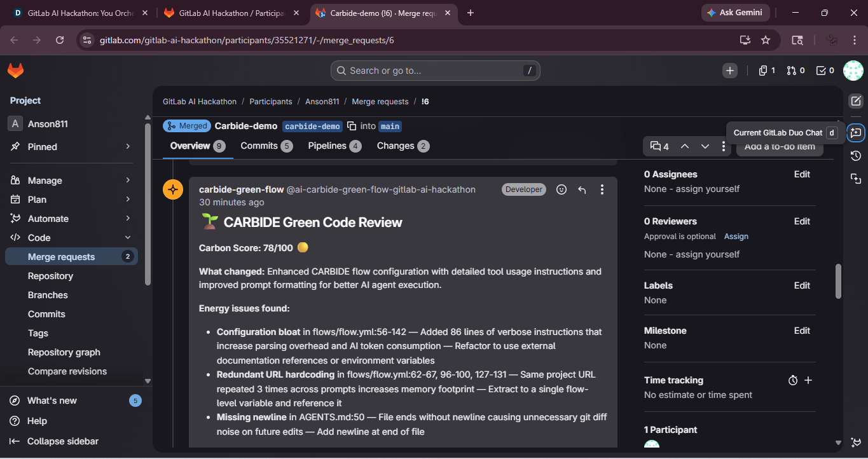Image resolution: width=868 pixels, height=459 pixels.
Task: Open the main target branch link
Action: point(390,127)
